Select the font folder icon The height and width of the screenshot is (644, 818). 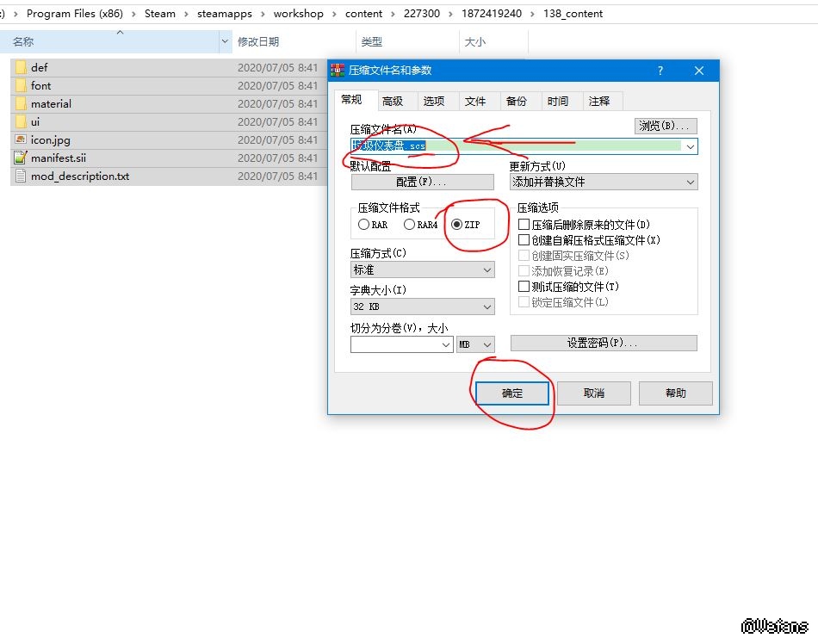click(21, 85)
